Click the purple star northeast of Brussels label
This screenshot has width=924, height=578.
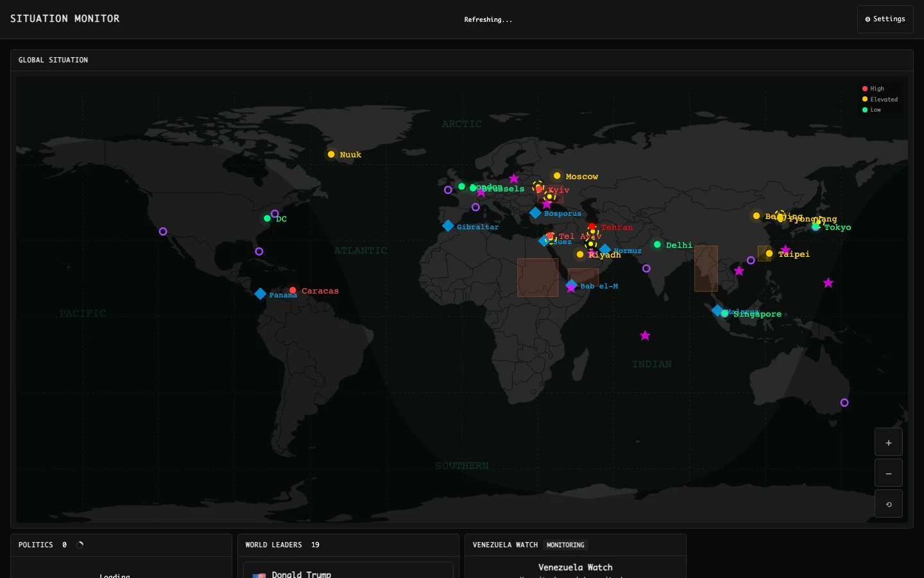click(x=514, y=179)
